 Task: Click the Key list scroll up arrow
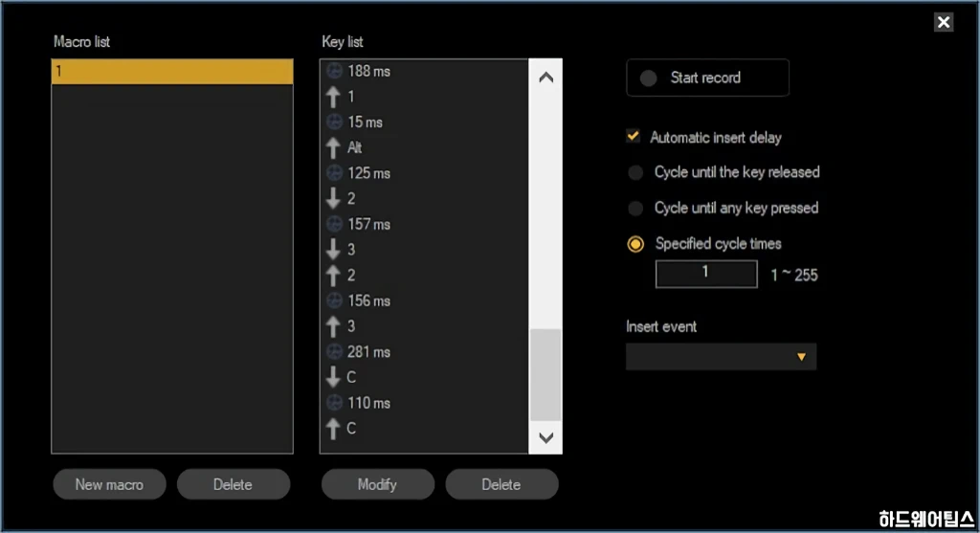point(546,78)
